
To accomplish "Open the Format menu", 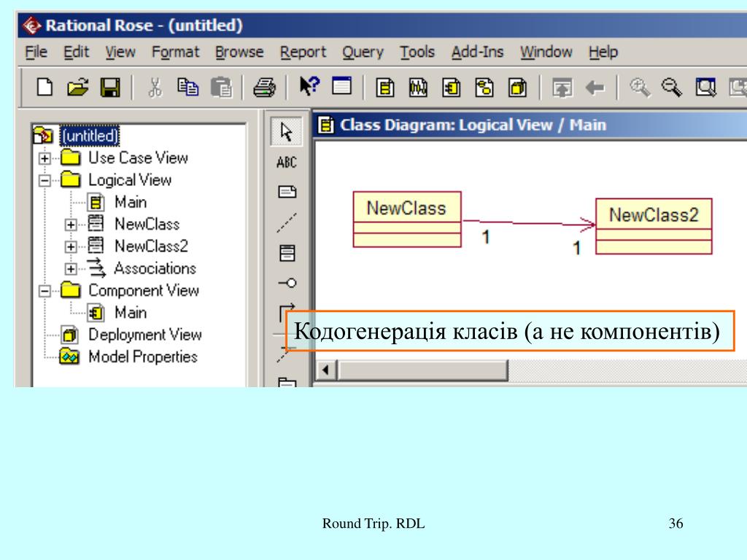I will point(175,52).
